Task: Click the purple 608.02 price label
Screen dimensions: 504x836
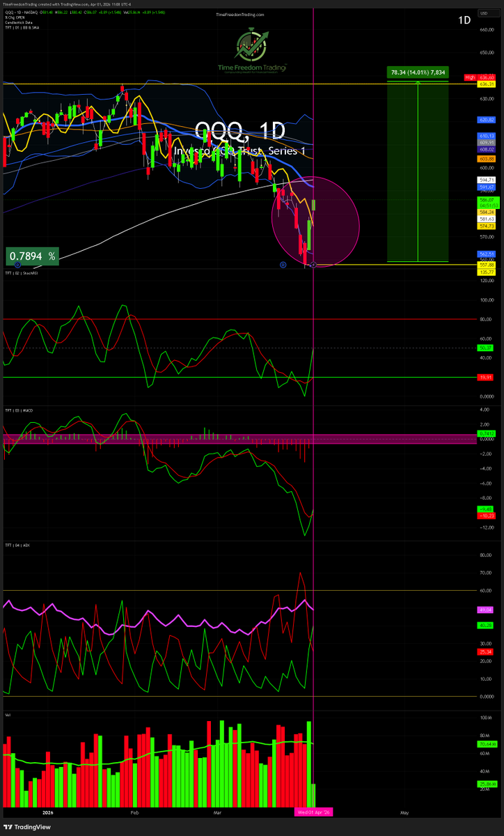Action: (486, 149)
